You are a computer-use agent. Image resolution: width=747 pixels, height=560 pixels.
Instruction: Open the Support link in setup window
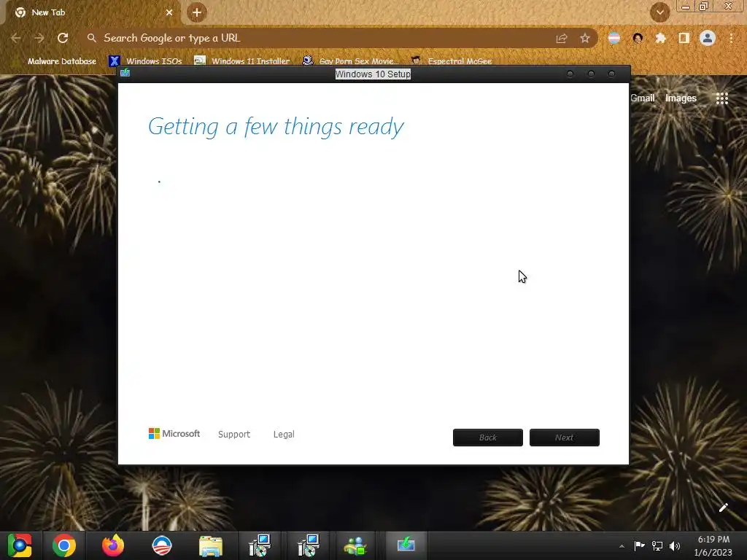coord(234,435)
